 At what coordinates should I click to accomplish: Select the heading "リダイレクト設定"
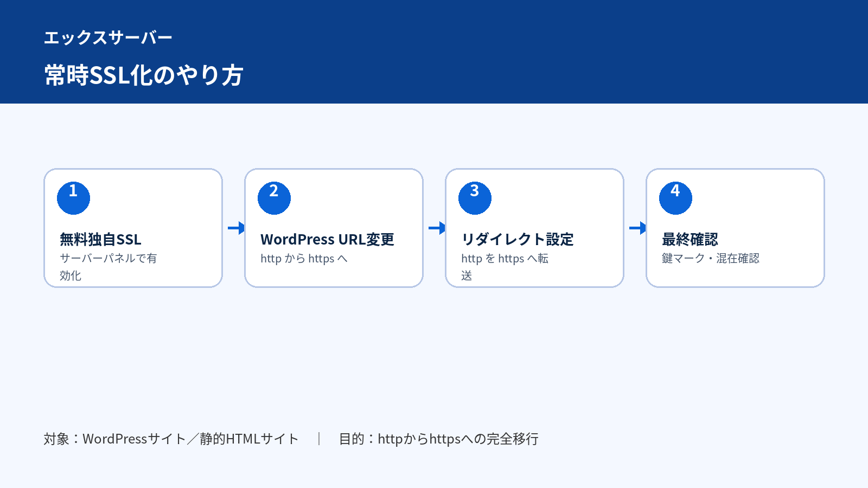(x=518, y=239)
